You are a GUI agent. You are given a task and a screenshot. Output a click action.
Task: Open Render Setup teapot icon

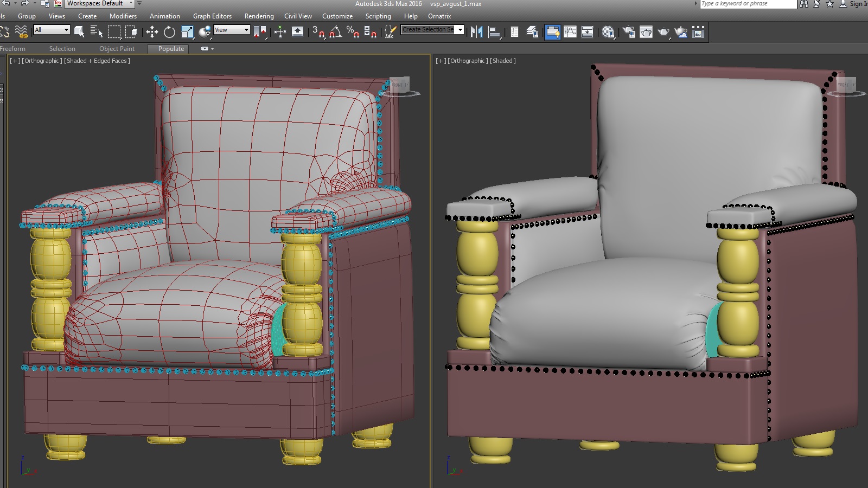[x=629, y=32]
